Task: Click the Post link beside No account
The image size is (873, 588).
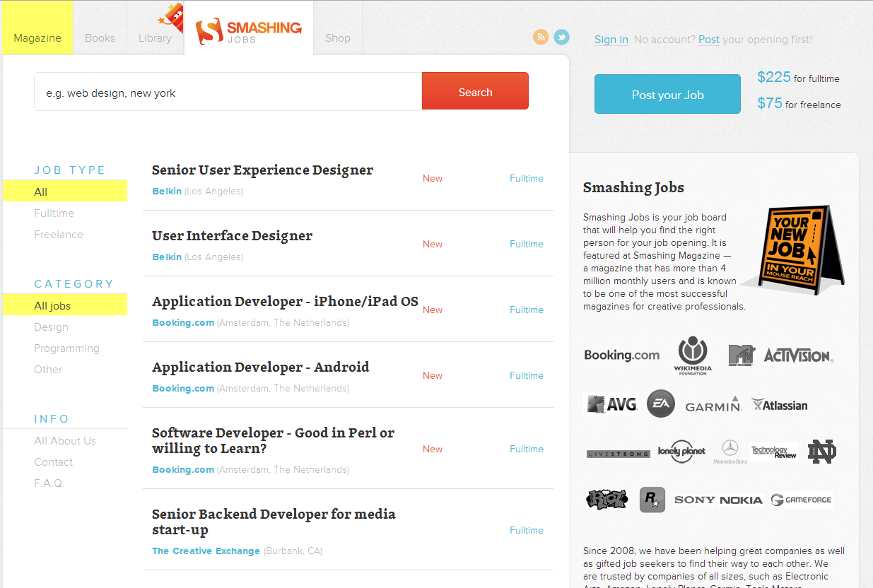Action: [709, 40]
